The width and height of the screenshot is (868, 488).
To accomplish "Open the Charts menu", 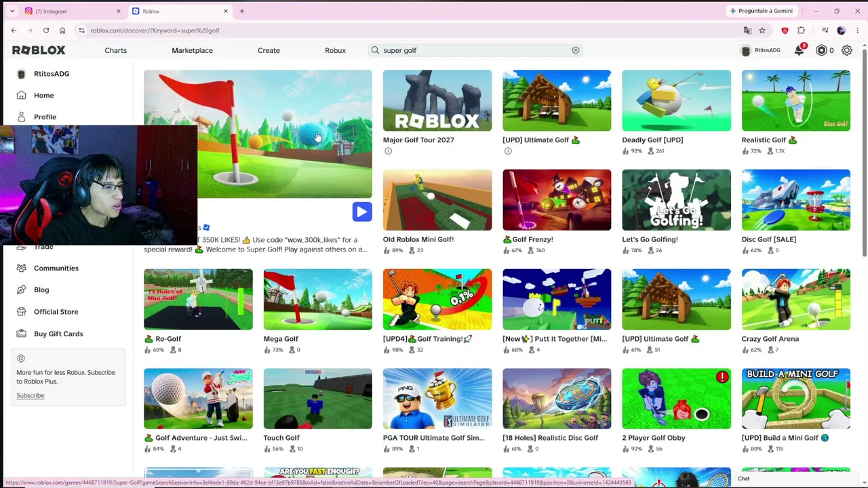I will click(115, 50).
